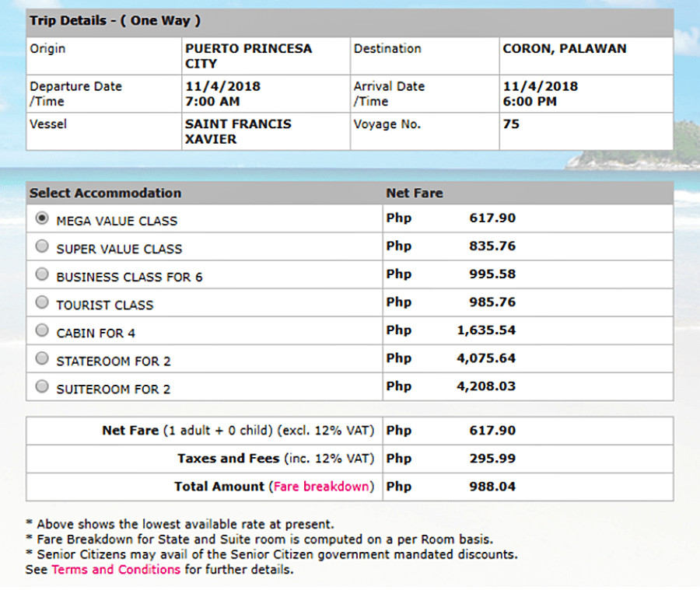700x590 pixels.
Task: Click the Net Fare column header
Action: click(415, 193)
